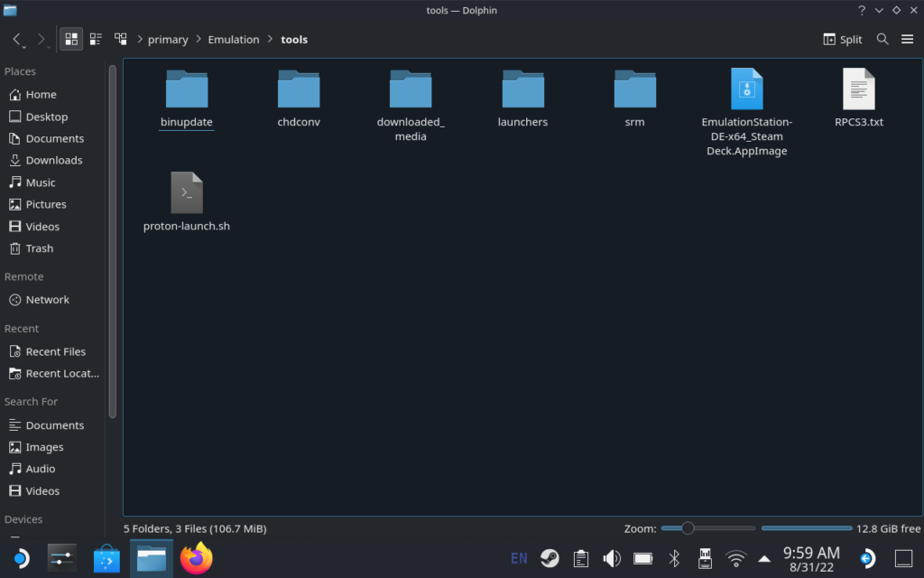Select the srm folder
Screen dimensions: 924x578
click(x=634, y=99)
